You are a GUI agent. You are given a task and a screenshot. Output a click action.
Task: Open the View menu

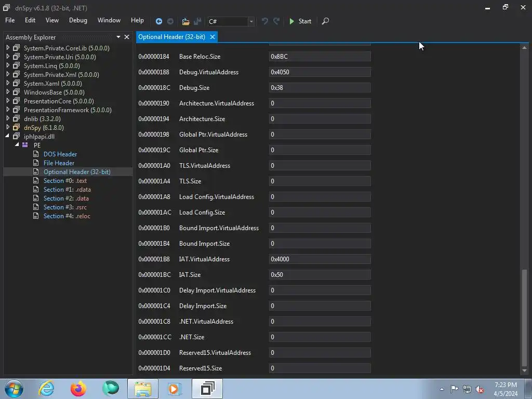click(x=52, y=20)
